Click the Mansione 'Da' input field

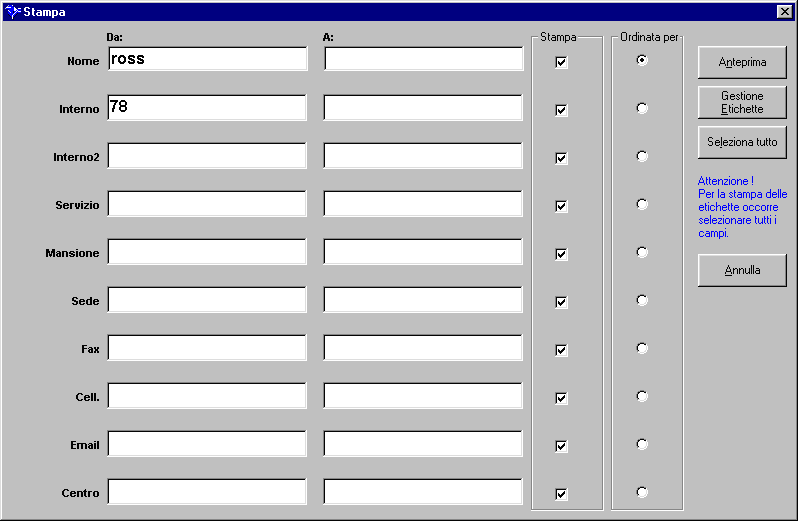click(207, 251)
